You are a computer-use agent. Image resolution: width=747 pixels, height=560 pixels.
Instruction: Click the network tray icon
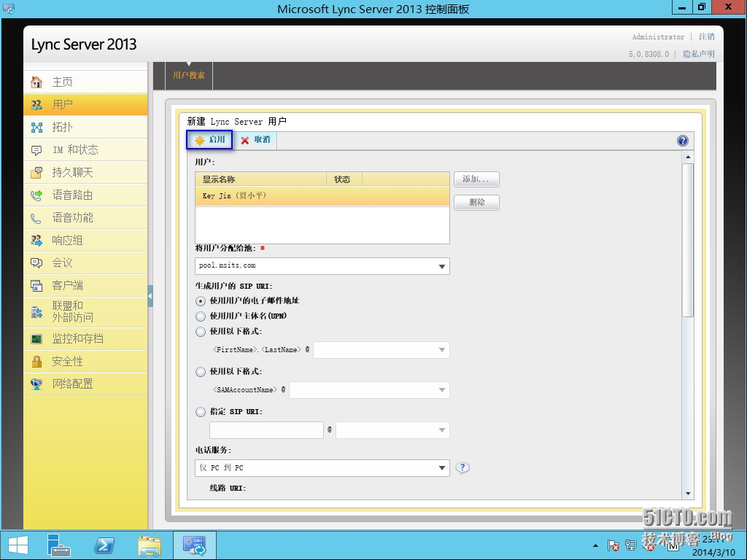631,545
